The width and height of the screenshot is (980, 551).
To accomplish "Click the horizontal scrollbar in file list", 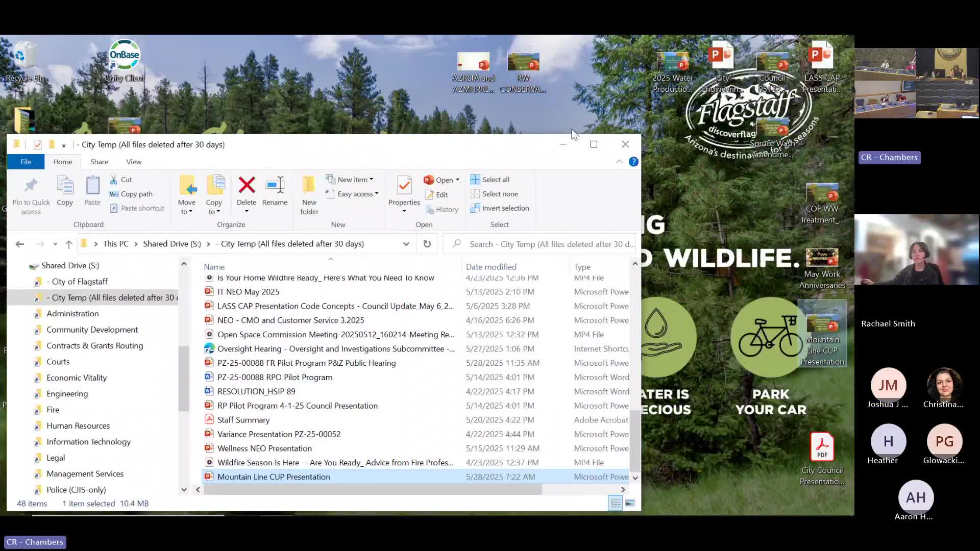I will 373,490.
